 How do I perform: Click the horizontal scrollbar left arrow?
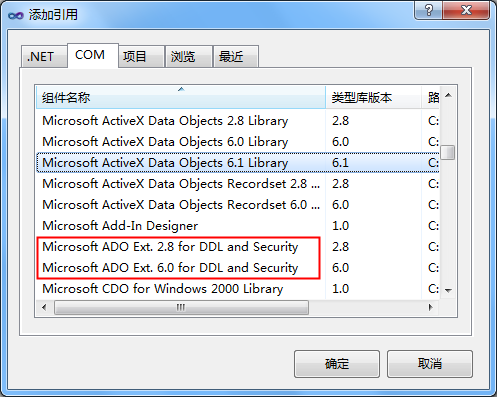coord(44,307)
